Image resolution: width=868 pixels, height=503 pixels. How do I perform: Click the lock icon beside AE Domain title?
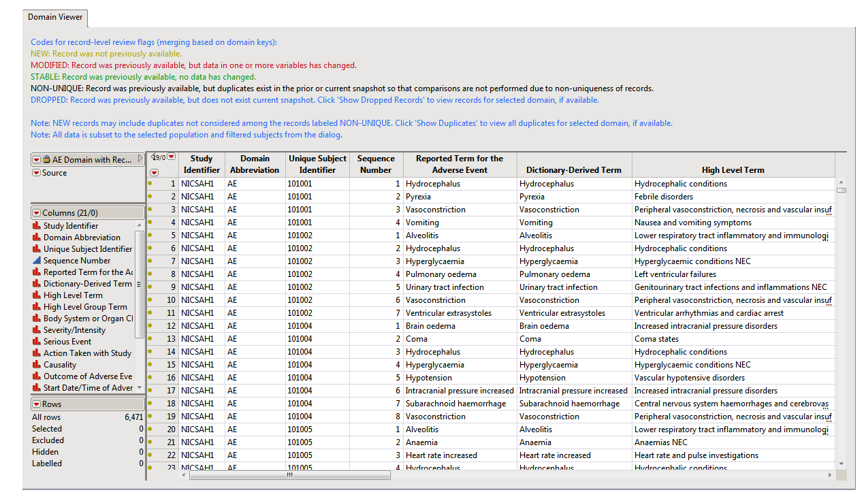[46, 160]
